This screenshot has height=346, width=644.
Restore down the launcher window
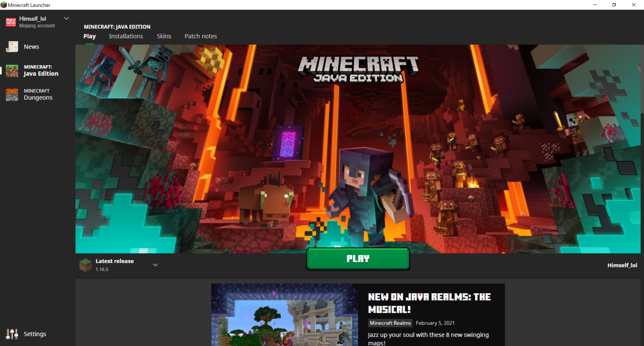click(x=614, y=5)
